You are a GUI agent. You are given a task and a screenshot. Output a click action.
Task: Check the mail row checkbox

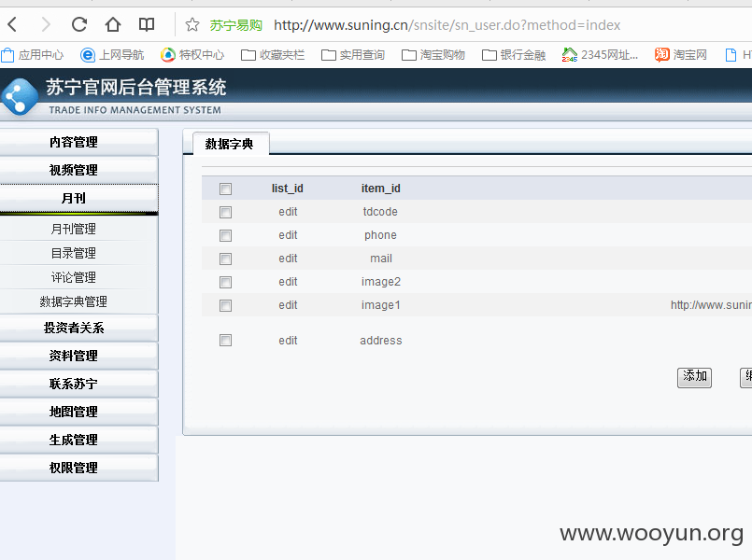coord(225,259)
